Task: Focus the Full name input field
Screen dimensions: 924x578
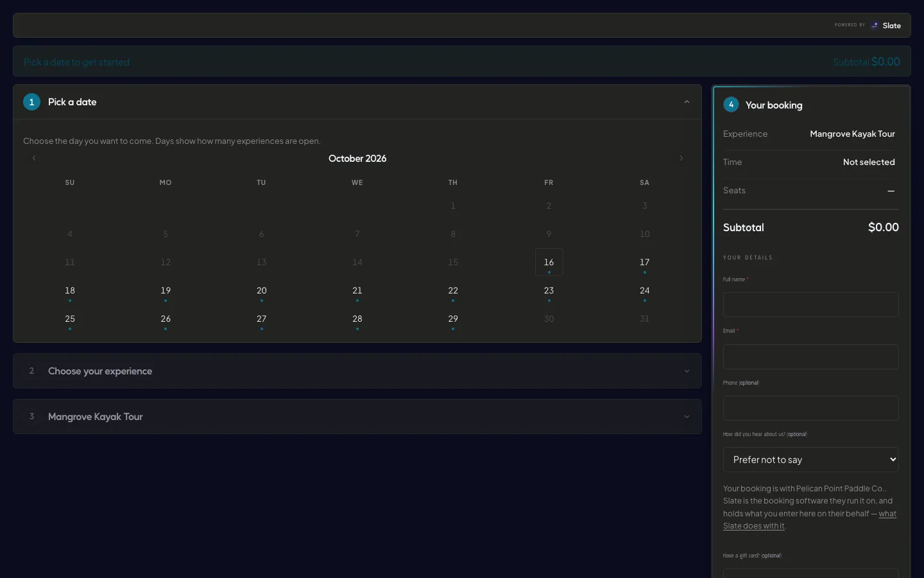Action: pos(811,305)
